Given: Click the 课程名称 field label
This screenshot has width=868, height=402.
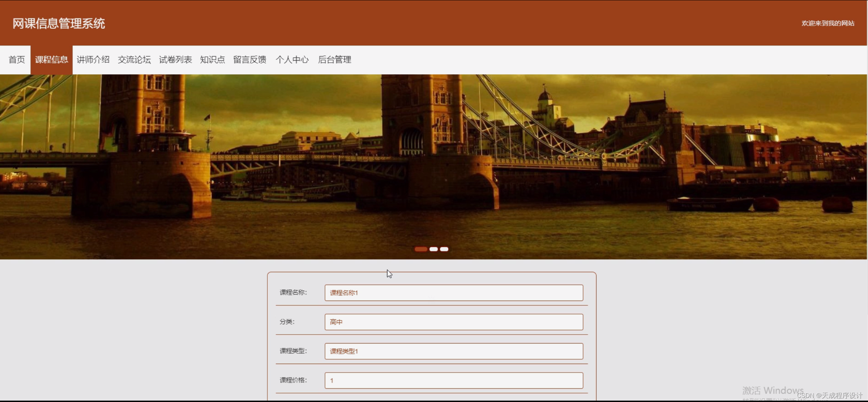Looking at the screenshot, I should pos(293,292).
